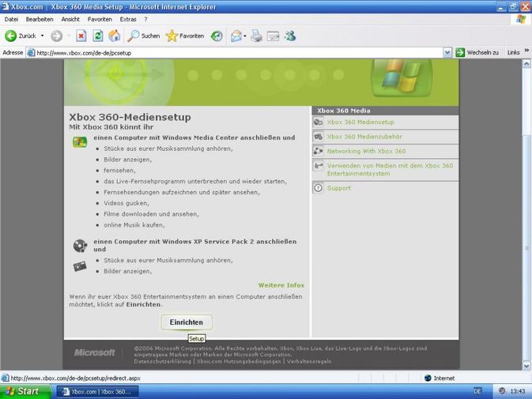Click the Microsoft footer logo
Viewport: 532px width, 399px height.
[94, 352]
